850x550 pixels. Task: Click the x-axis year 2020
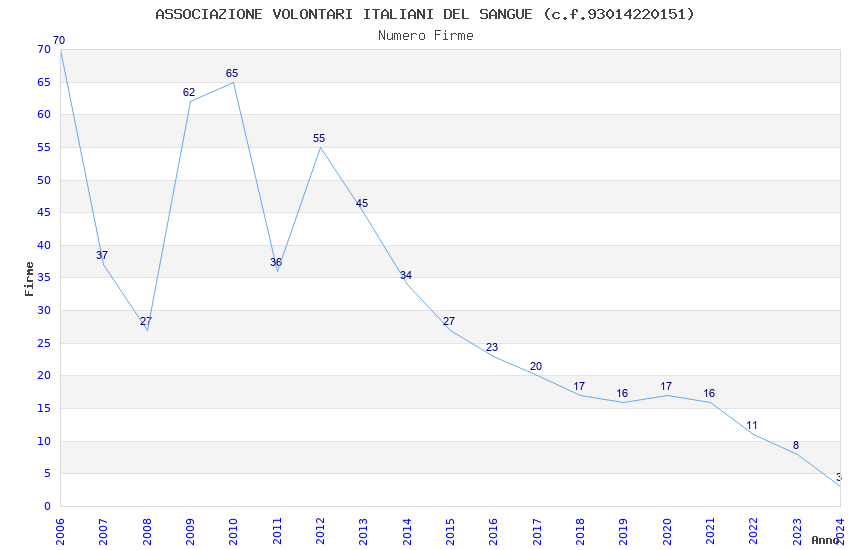click(x=667, y=531)
